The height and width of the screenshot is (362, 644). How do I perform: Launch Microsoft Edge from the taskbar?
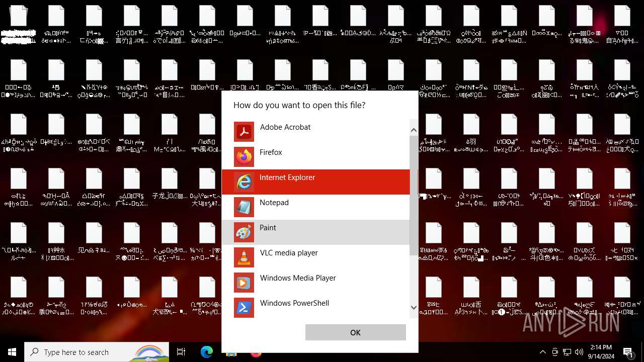207,352
